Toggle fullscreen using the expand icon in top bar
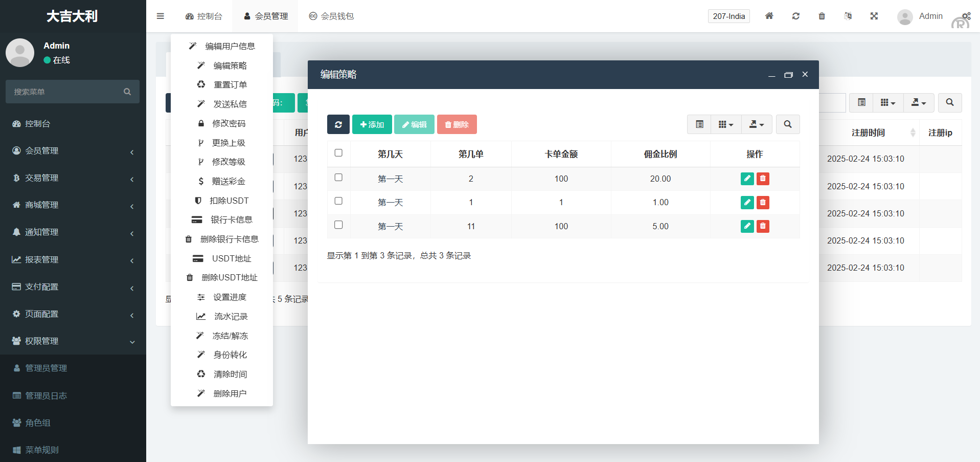Image resolution: width=980 pixels, height=462 pixels. [874, 16]
